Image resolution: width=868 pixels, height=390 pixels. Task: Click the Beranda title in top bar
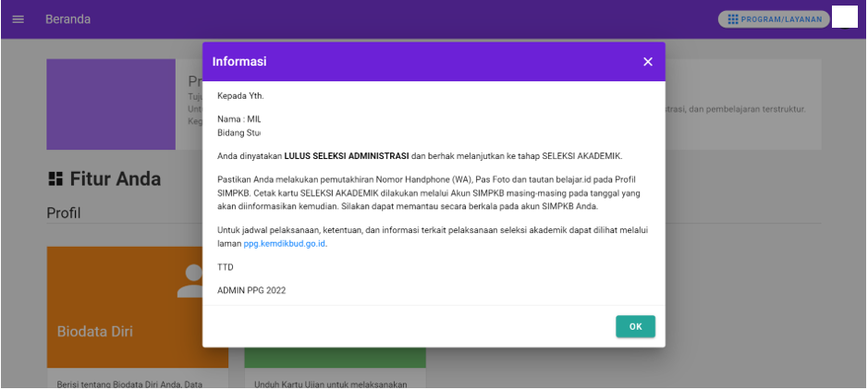[x=67, y=19]
